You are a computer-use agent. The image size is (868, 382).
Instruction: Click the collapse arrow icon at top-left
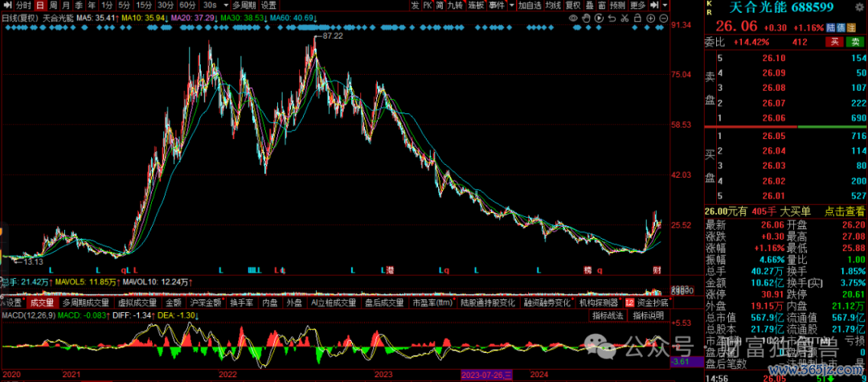(6, 6)
